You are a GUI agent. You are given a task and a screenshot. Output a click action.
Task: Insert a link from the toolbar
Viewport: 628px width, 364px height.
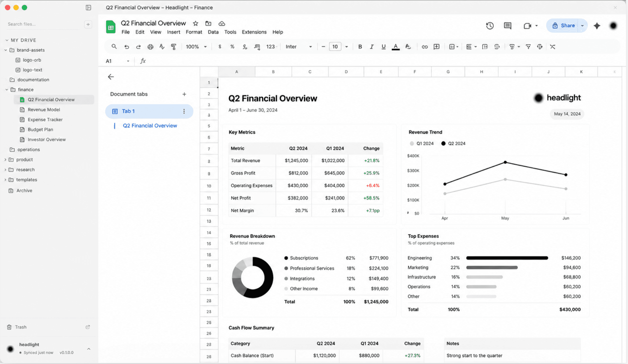click(x=424, y=47)
